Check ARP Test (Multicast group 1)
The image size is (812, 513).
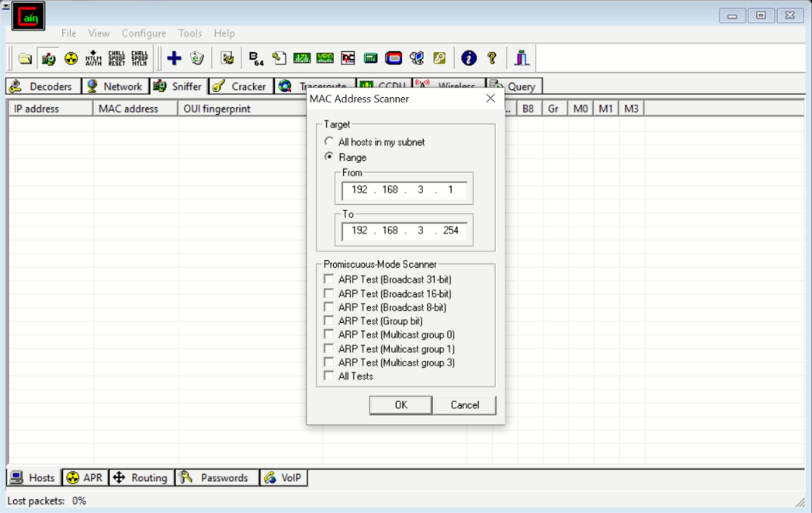tap(329, 348)
